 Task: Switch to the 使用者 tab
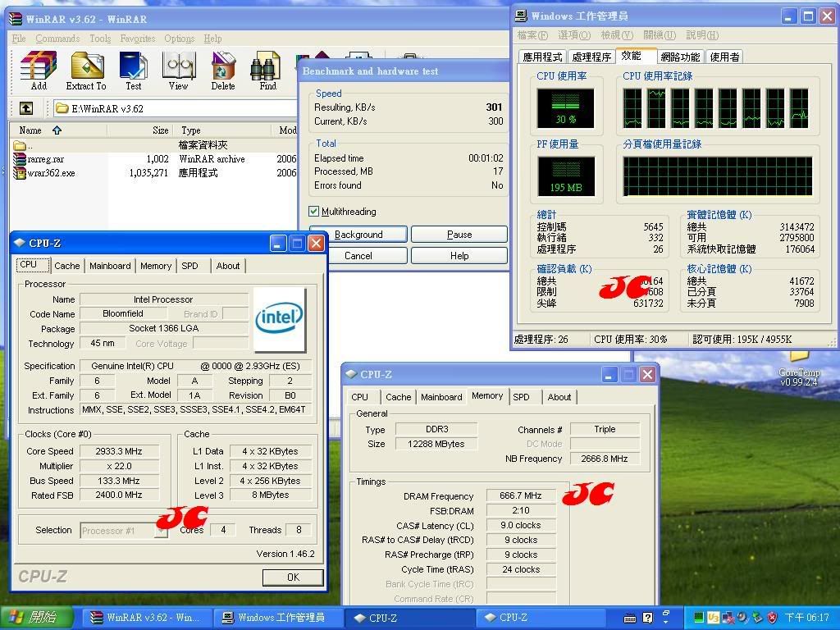click(x=725, y=57)
